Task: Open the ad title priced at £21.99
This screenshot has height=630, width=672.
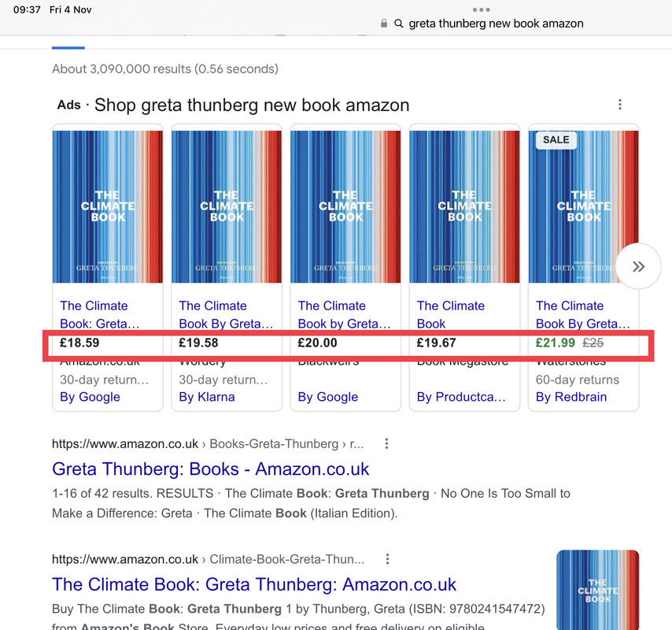Action: [x=583, y=314]
